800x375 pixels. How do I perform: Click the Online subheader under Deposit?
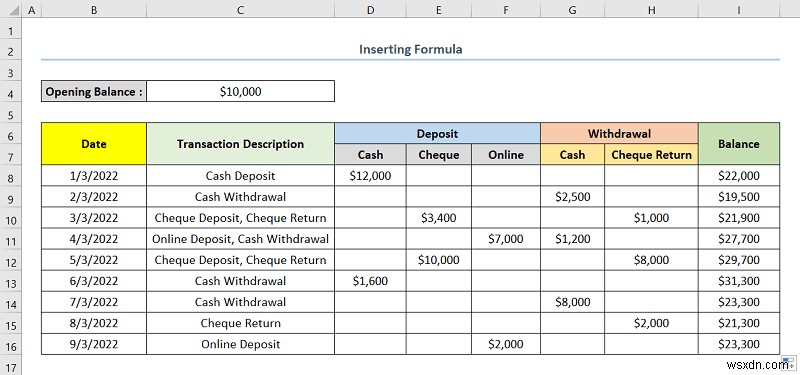point(506,155)
